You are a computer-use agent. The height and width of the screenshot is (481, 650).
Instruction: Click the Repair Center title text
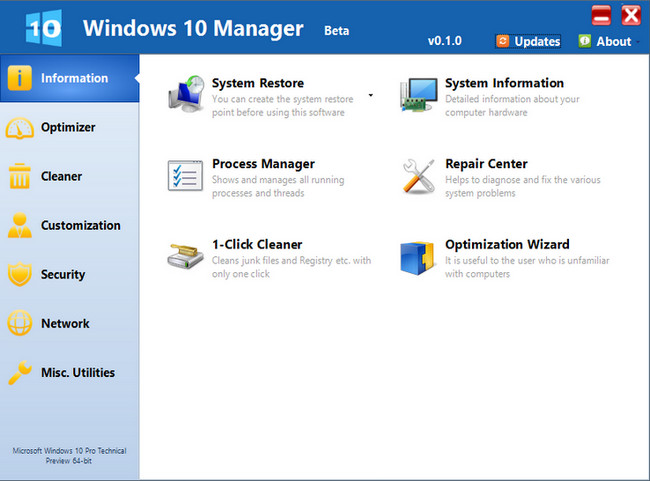[x=486, y=164]
